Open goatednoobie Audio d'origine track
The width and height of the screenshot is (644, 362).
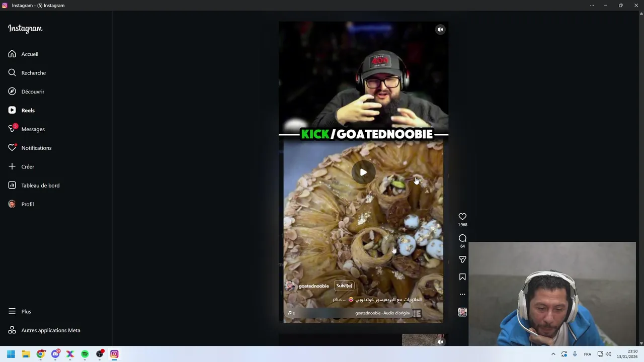[382, 313]
